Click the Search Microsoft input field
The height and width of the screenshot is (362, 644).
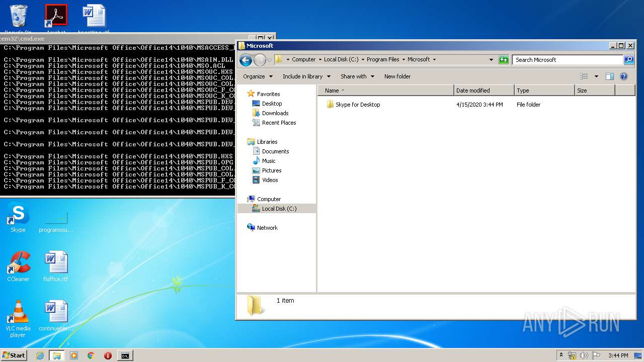[x=568, y=60]
